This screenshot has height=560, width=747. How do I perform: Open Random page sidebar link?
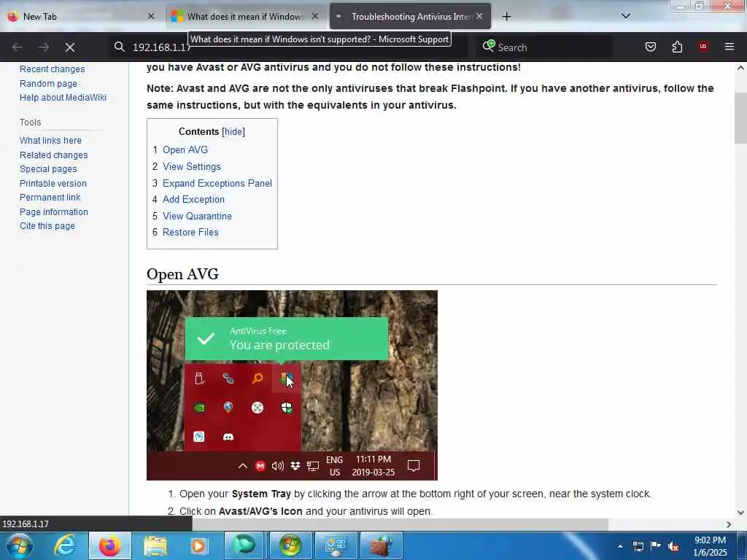(48, 84)
